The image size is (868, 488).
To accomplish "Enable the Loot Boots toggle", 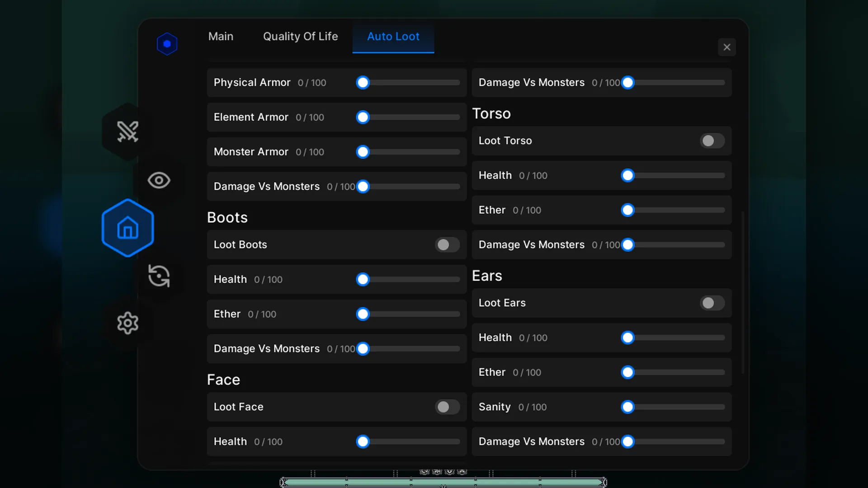I will tap(447, 244).
